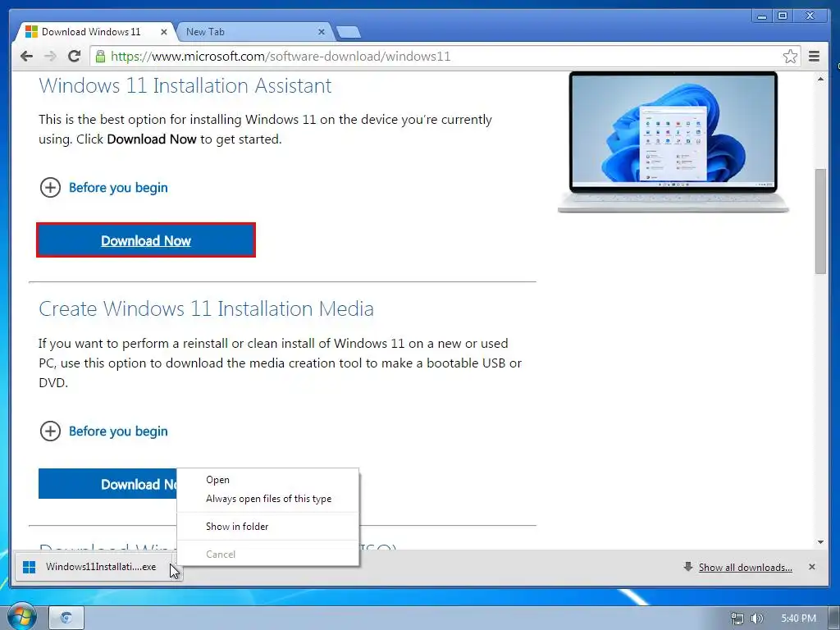Image resolution: width=840 pixels, height=630 pixels.
Task: Select Always open files of this type
Action: [x=268, y=499]
